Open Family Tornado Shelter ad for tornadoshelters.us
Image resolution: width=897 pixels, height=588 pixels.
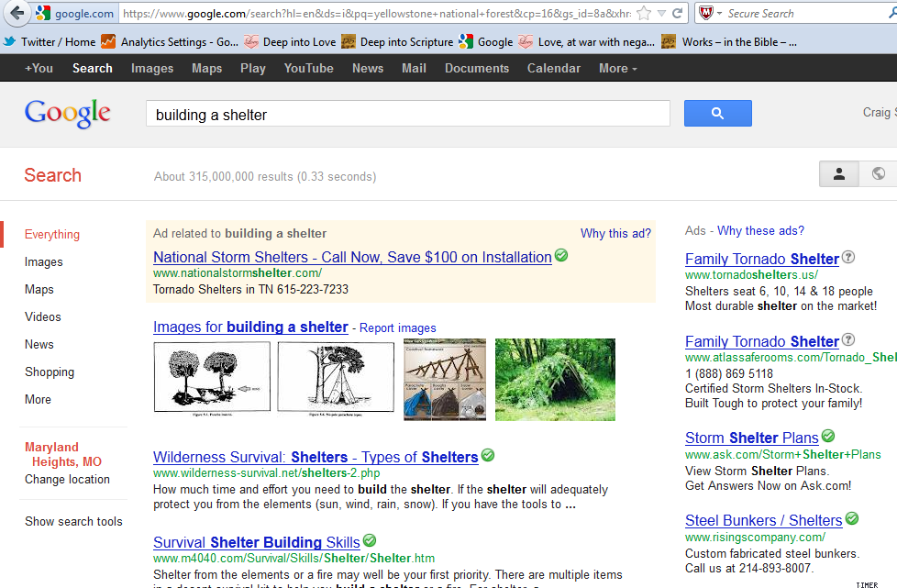click(x=762, y=259)
